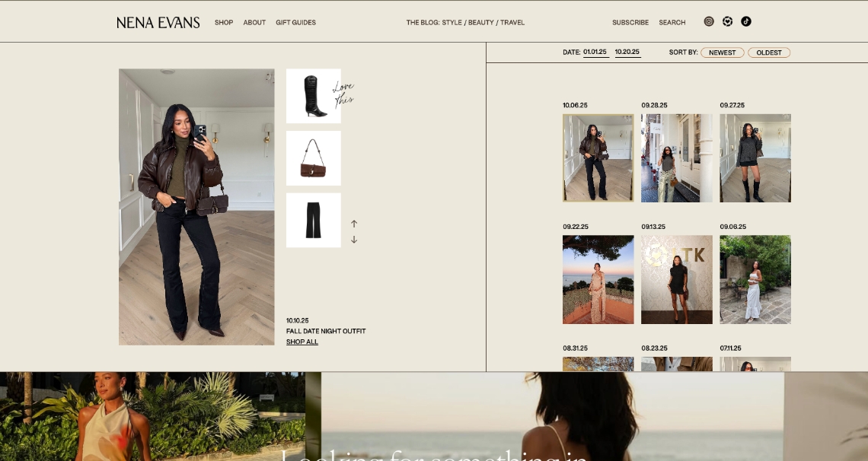Click the Subscribe link
Viewport: 868px width, 461px height.
[x=630, y=23]
